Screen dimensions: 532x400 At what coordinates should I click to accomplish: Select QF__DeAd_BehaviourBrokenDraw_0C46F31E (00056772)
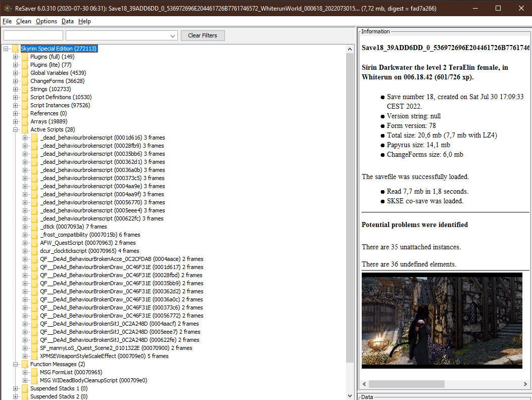tap(121, 316)
